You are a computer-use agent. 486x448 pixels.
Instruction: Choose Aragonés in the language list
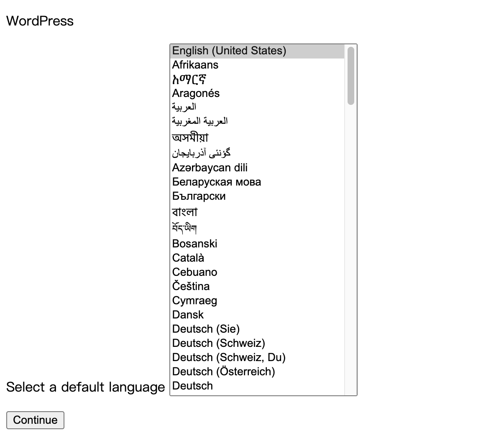point(196,93)
